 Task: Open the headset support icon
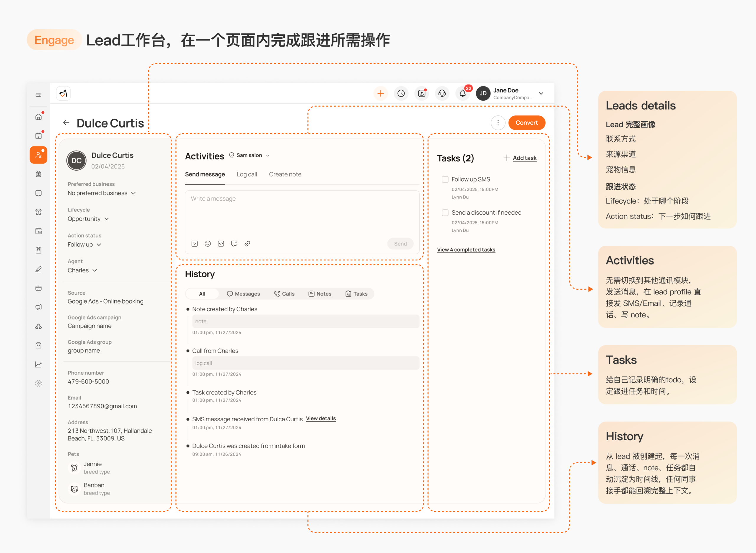point(442,93)
